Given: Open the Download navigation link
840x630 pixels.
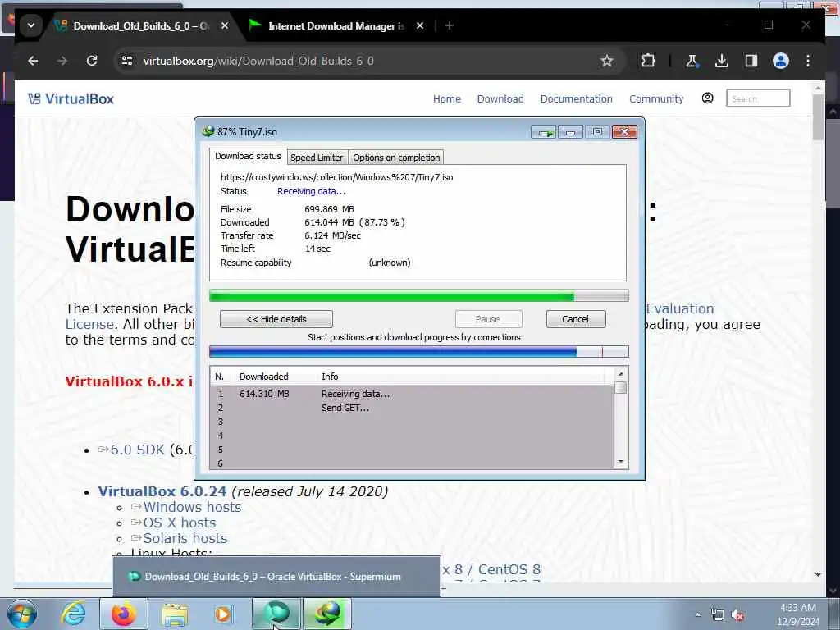Looking at the screenshot, I should pyautogui.click(x=500, y=98).
